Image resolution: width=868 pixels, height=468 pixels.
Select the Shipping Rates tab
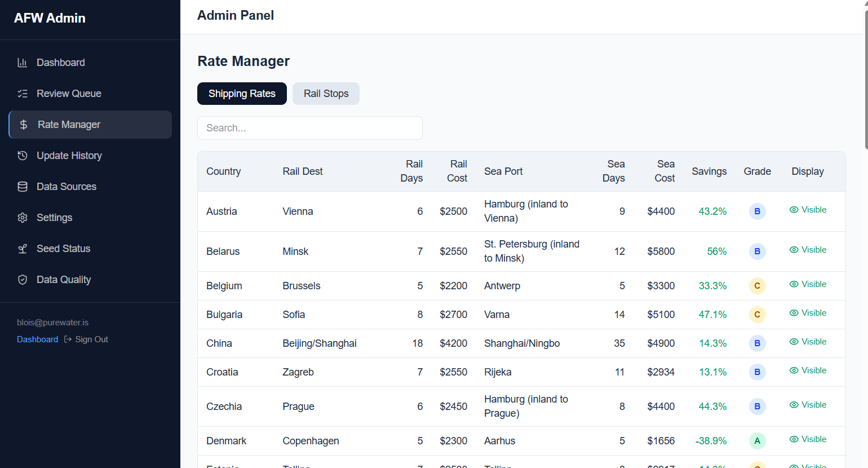[242, 94]
